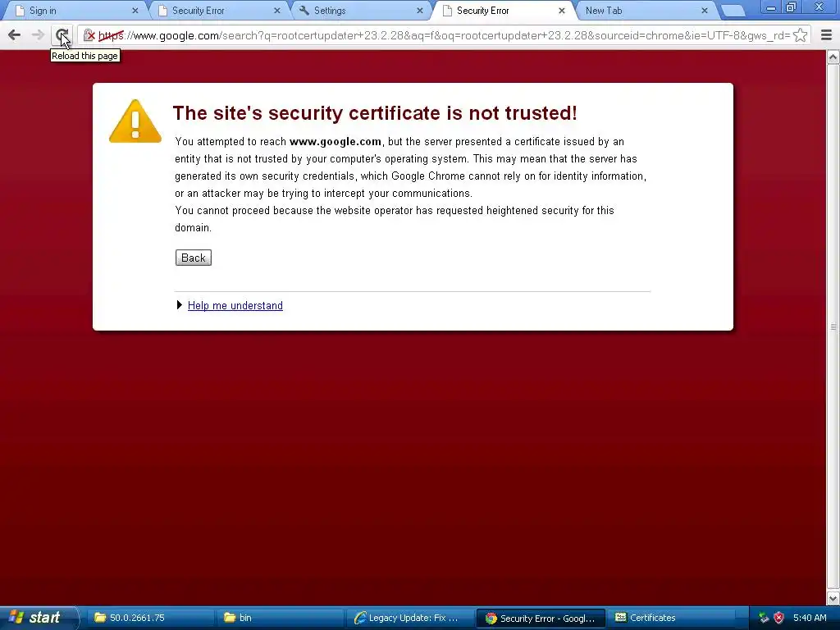Open the Chrome menu hamburger icon

[826, 35]
